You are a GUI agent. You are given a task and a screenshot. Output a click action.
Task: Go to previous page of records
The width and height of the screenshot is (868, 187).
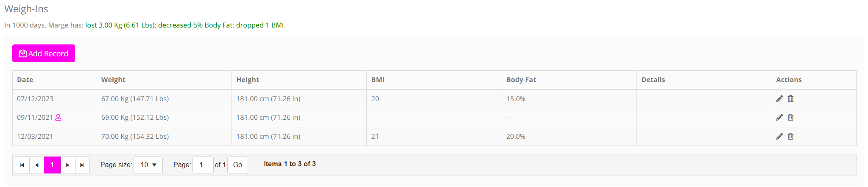click(x=37, y=165)
